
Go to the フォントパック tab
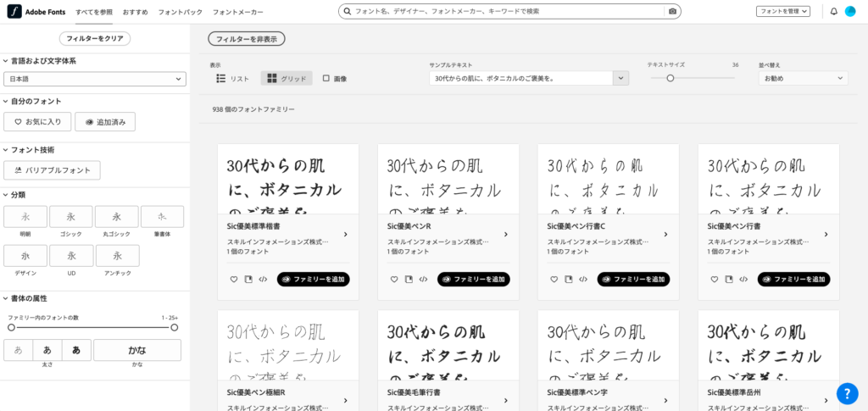180,12
